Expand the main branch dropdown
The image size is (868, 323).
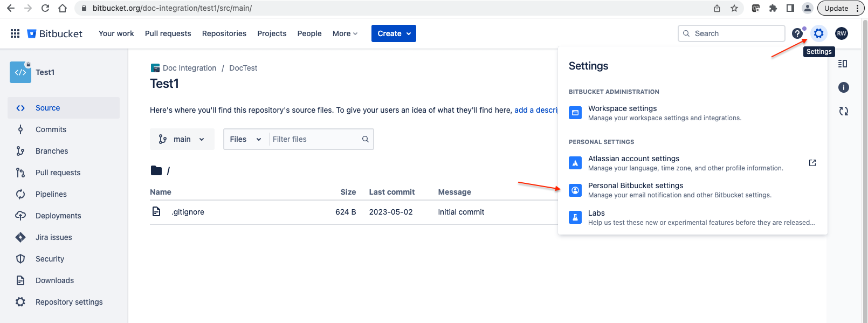(x=182, y=139)
